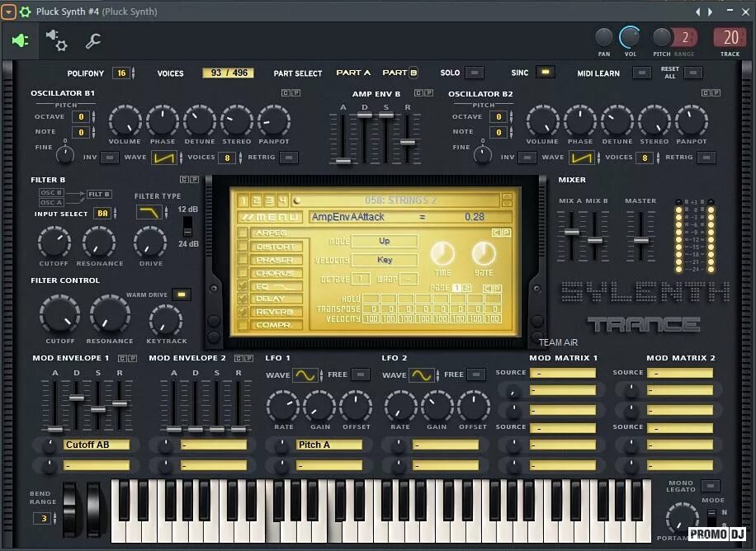Toggle the LFO 1 FREE switch
This screenshot has height=551, width=756.
click(361, 374)
